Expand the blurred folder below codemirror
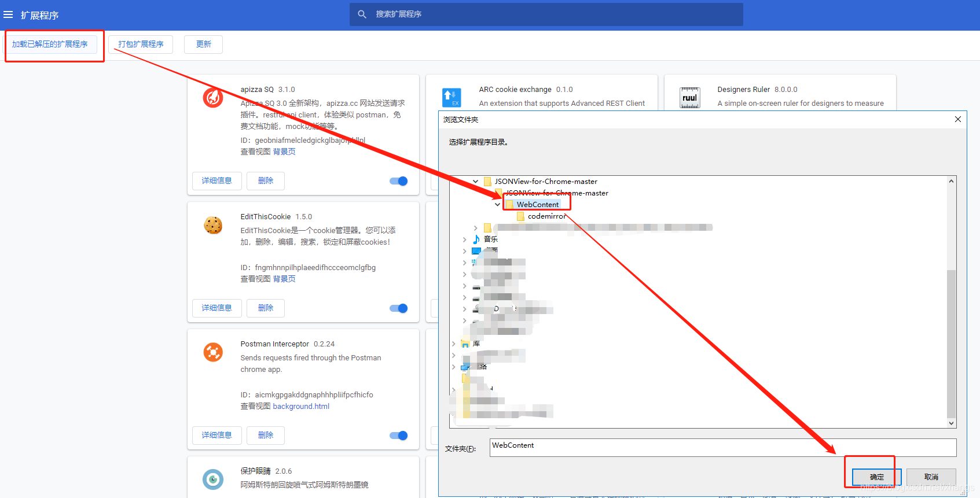 coord(476,228)
